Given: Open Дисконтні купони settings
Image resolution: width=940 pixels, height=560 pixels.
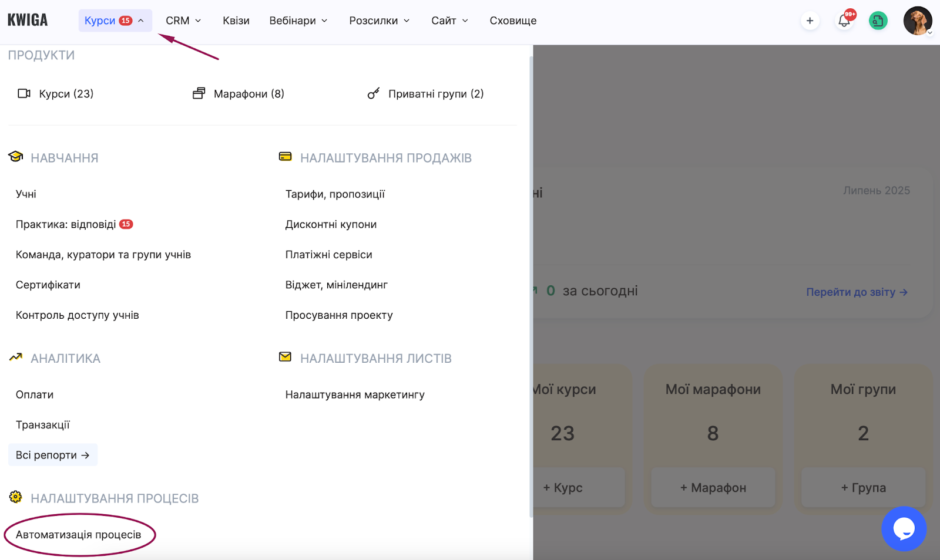Looking at the screenshot, I should (331, 224).
